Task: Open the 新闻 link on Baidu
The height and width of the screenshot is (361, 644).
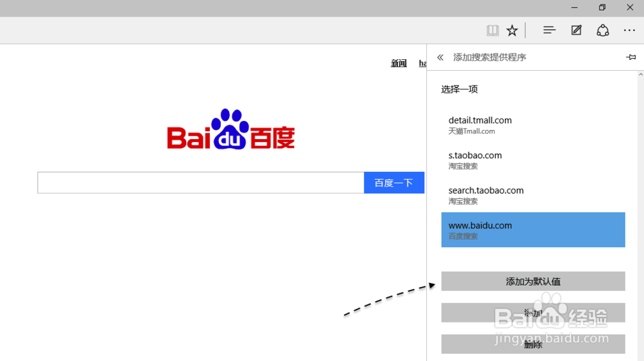Action: point(399,63)
